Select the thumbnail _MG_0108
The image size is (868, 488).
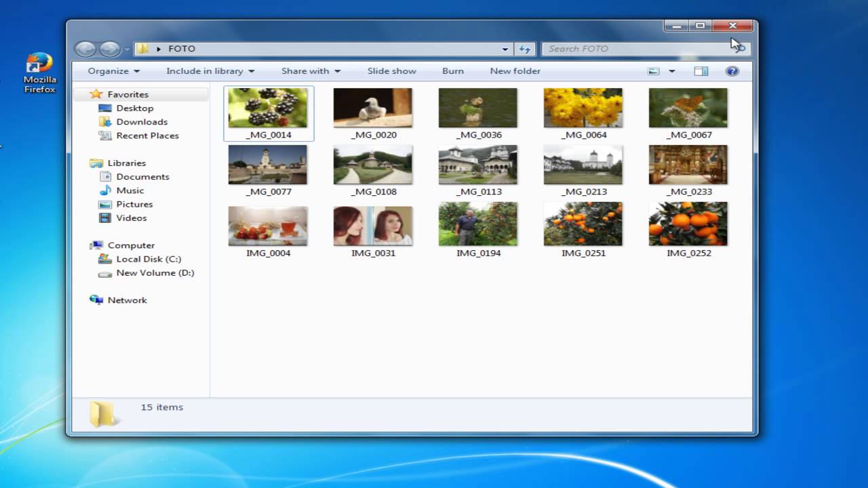[373, 165]
